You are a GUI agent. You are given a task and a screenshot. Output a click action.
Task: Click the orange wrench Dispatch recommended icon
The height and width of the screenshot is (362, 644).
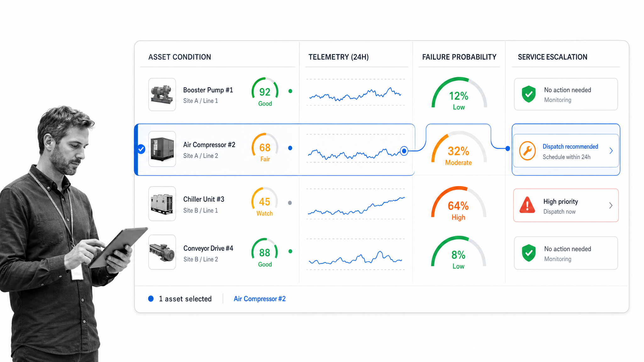coord(527,151)
